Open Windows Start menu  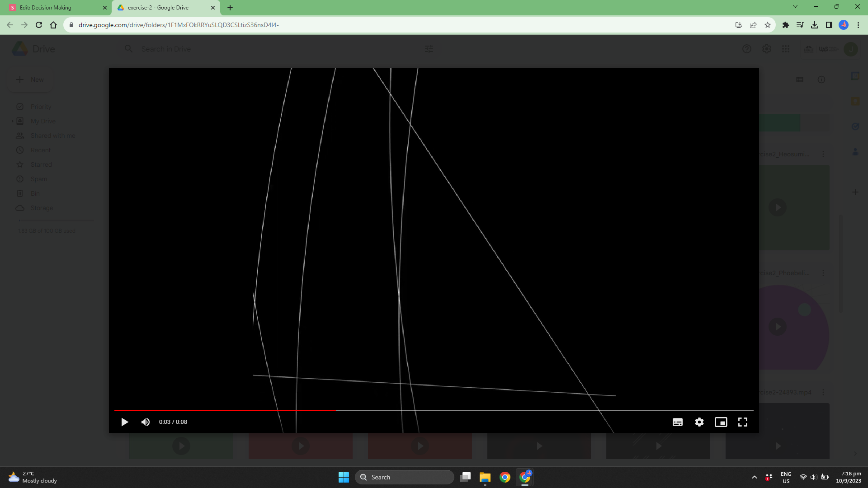(x=344, y=477)
